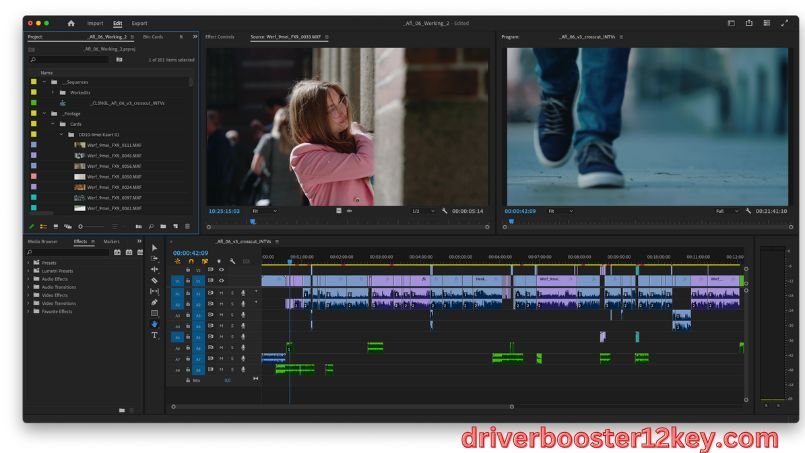Click Automate to Sequence icon in Project panel
Viewport: 805px width, 453px height.
(139, 226)
